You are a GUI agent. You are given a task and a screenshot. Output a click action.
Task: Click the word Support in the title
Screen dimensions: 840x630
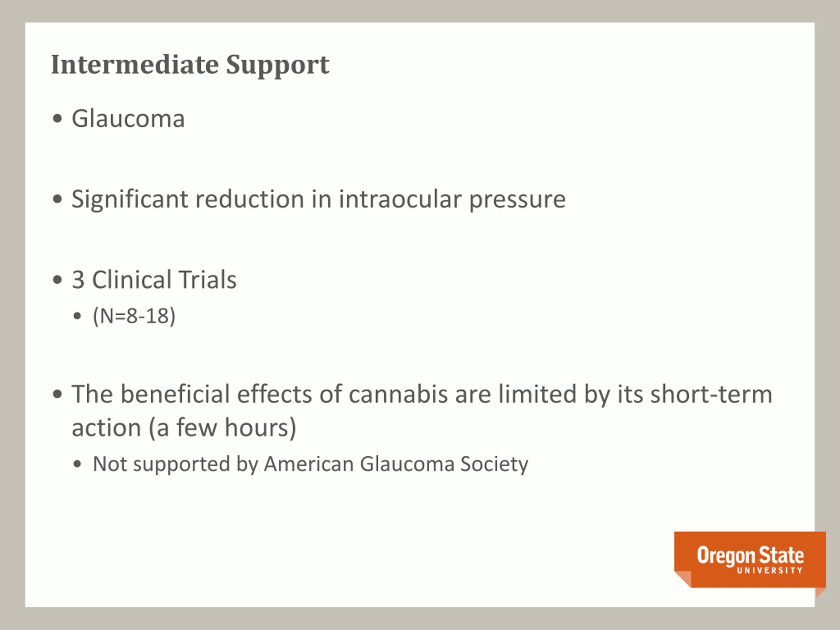[278, 65]
